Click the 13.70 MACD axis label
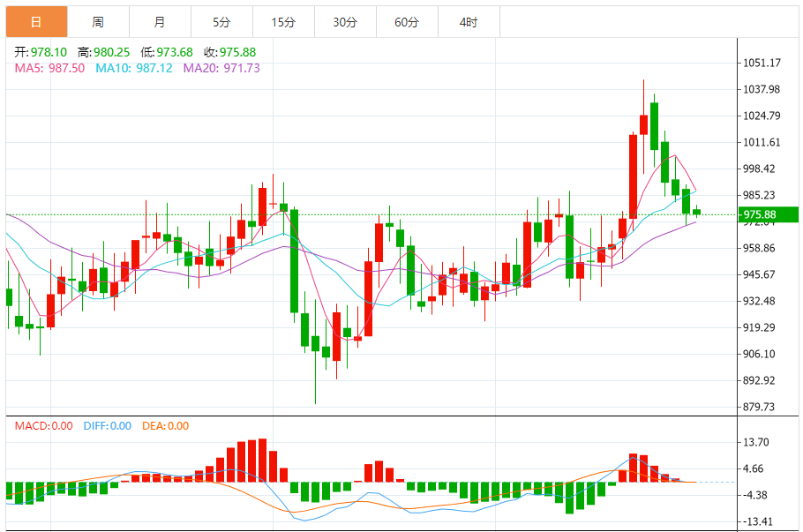The width and height of the screenshot is (803, 532). pos(756,442)
